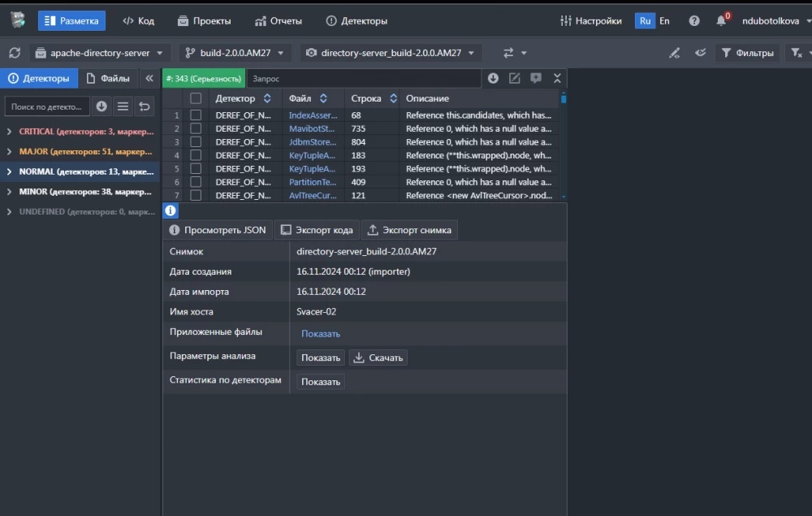Select the checkbox for row 4
Viewport: 812px width, 516px height.
196,155
